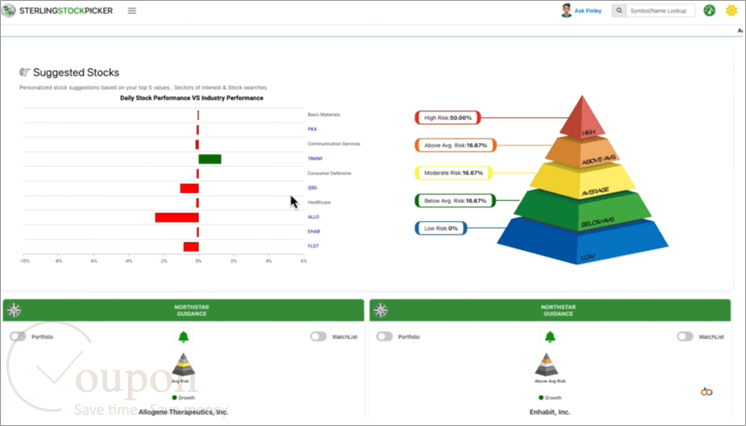Image resolution: width=746 pixels, height=426 pixels.
Task: Click the orange ABOVE AVG pyramid tier
Action: pyautogui.click(x=582, y=153)
